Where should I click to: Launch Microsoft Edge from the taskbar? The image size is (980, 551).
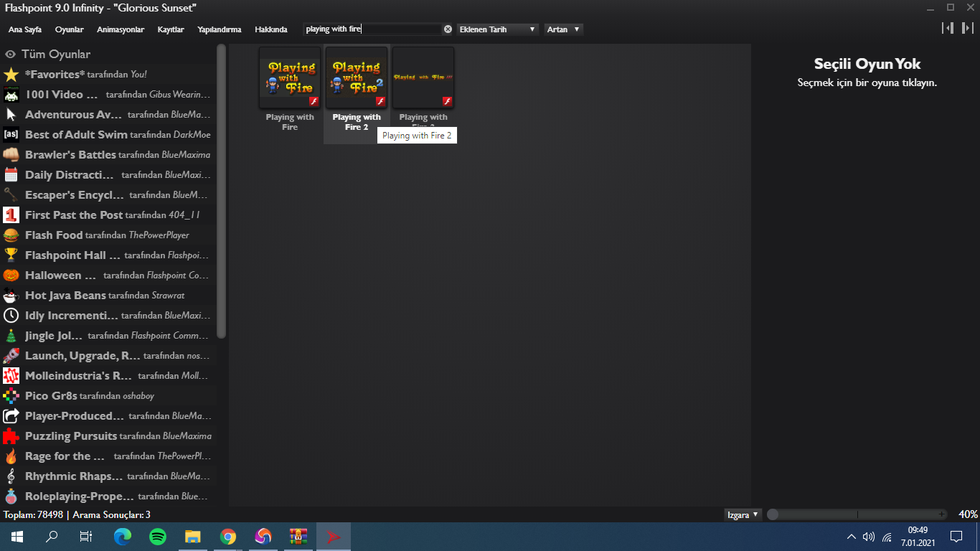(x=123, y=537)
